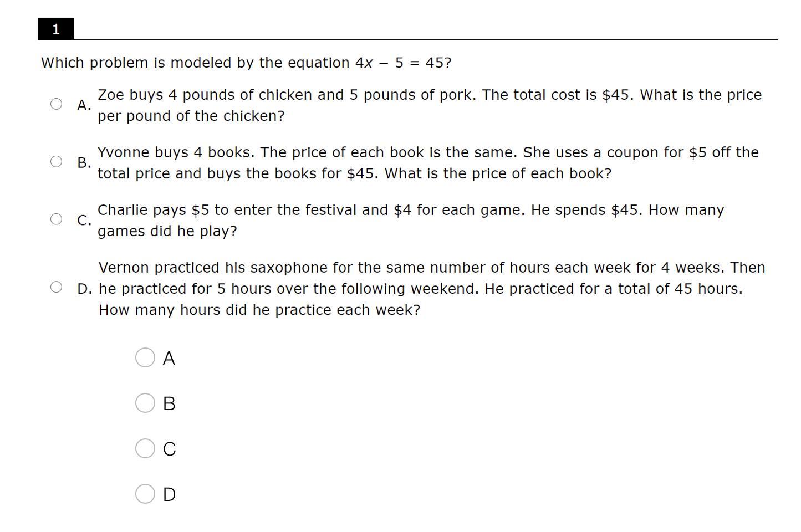
Task: Choose large answer bubble D at bottom
Action: (x=145, y=493)
